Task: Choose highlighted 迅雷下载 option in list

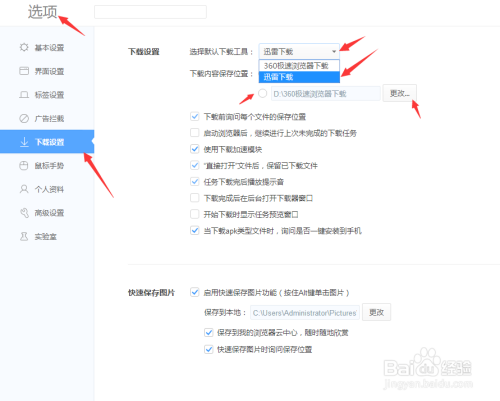Action: click(x=299, y=77)
